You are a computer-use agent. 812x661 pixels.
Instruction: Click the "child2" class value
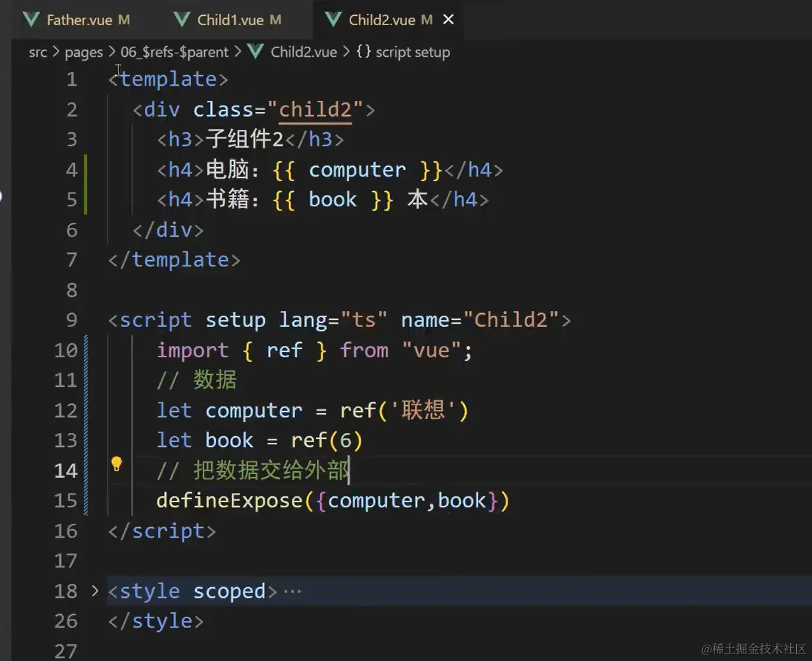click(315, 109)
